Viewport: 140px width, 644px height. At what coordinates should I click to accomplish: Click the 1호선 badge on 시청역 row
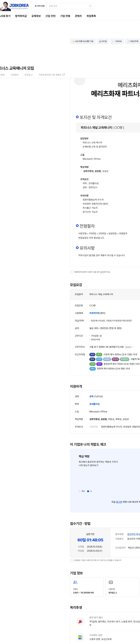(92, 355)
